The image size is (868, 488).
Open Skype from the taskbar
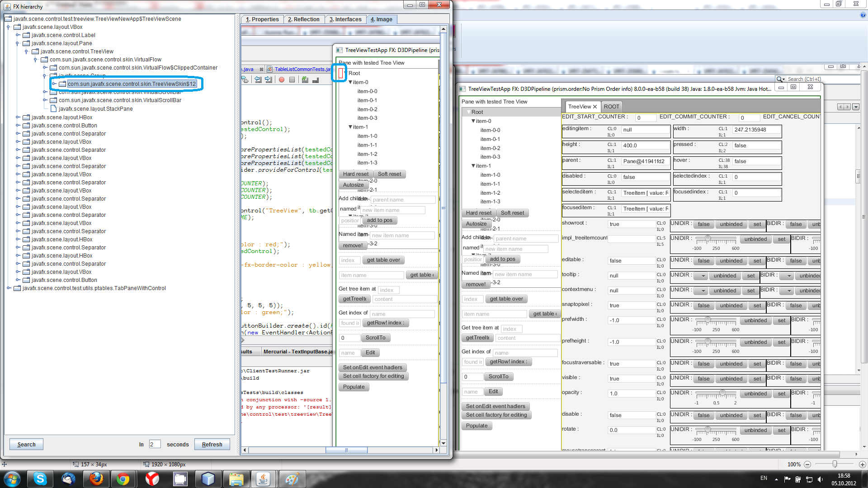(x=40, y=479)
